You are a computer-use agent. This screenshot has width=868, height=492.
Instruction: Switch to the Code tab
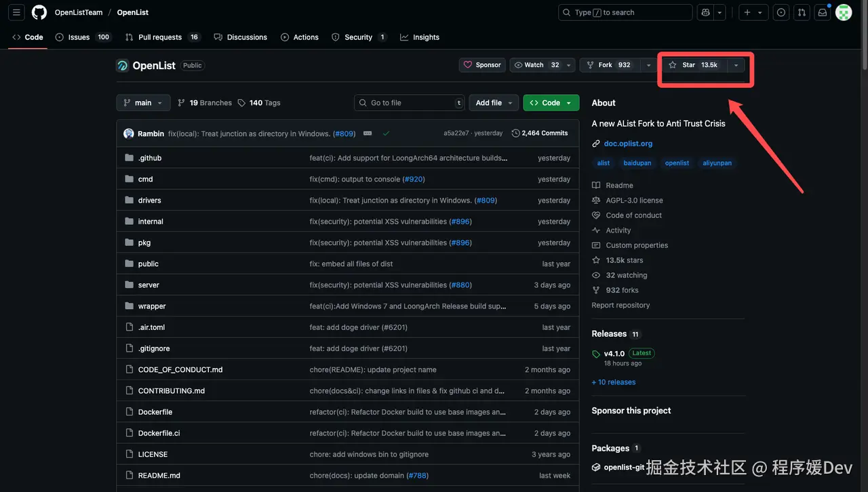28,37
